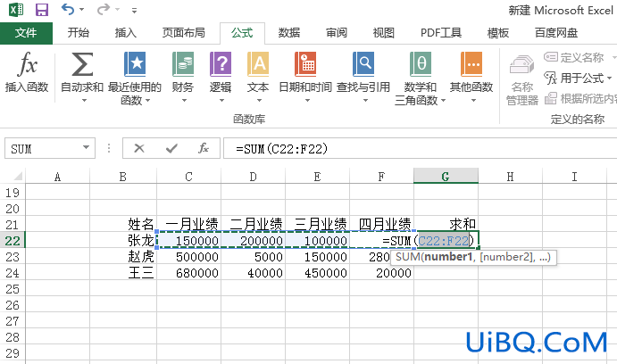Click the 二月业绩 header cell
The image size is (617, 364).
tap(253, 225)
